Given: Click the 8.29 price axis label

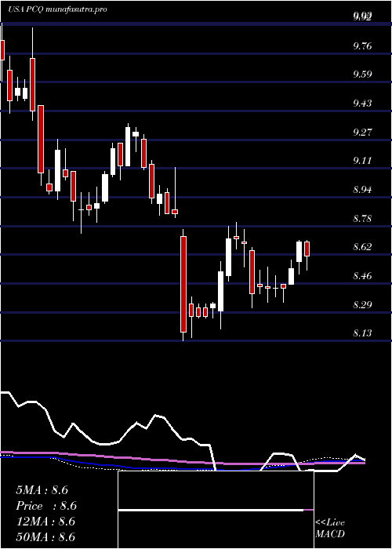Looking at the screenshot, I should point(362,304).
